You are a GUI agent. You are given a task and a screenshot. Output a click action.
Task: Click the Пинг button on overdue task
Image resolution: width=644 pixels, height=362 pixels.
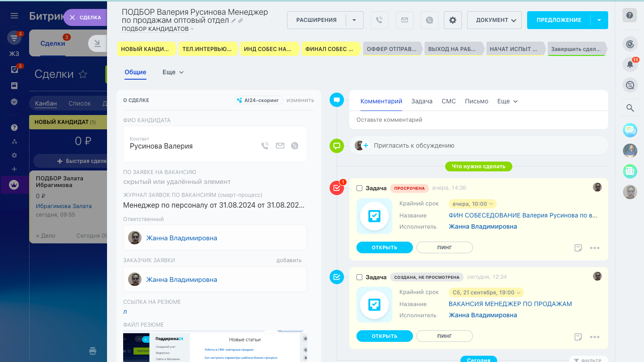coord(444,247)
